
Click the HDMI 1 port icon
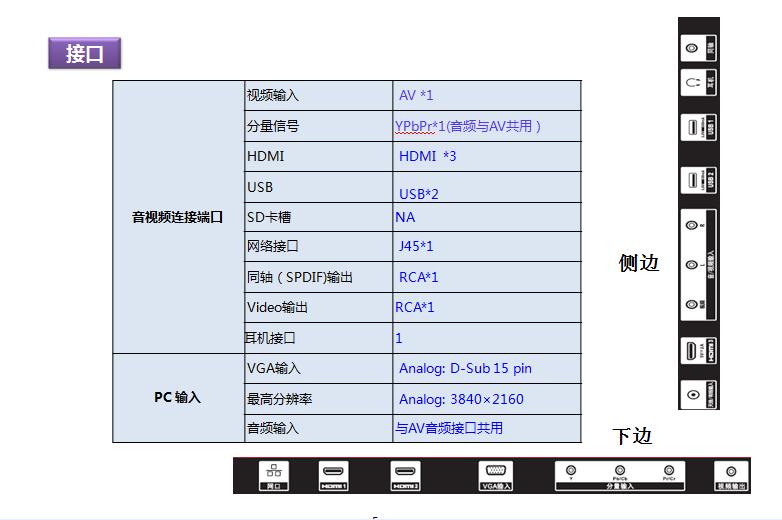point(334,472)
